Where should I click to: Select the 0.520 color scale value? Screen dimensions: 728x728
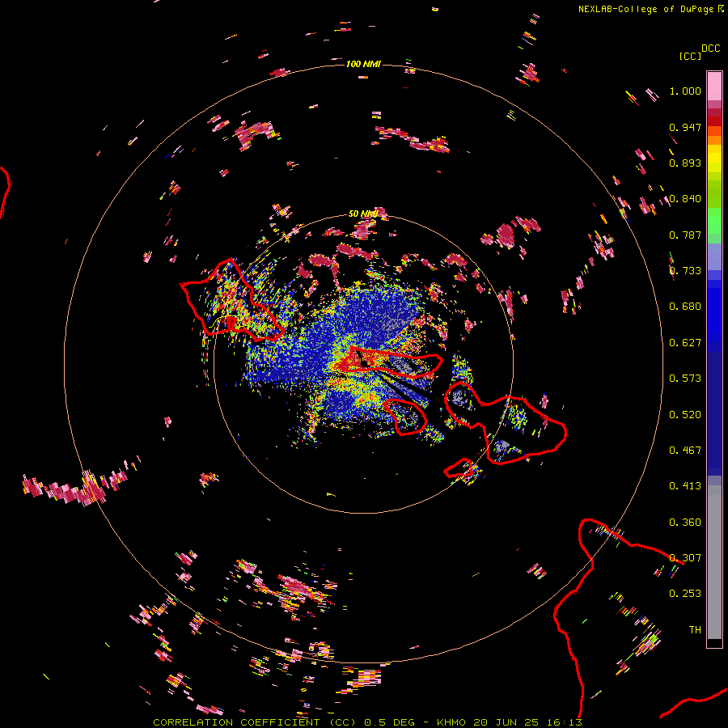[685, 415]
